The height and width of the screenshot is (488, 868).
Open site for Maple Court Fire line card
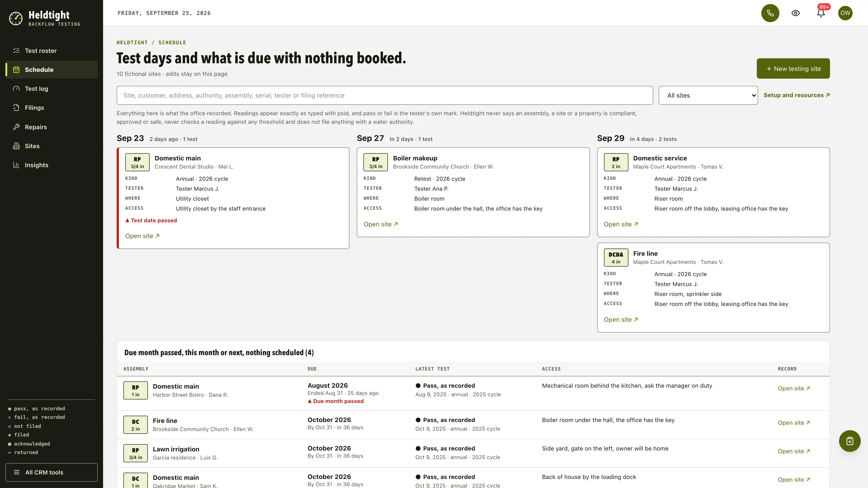coord(621,319)
